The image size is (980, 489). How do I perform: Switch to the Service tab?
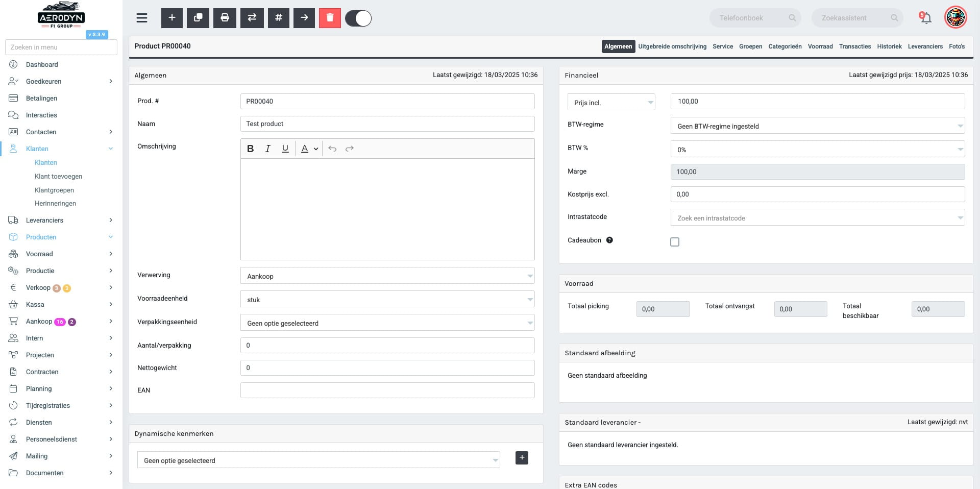(723, 46)
